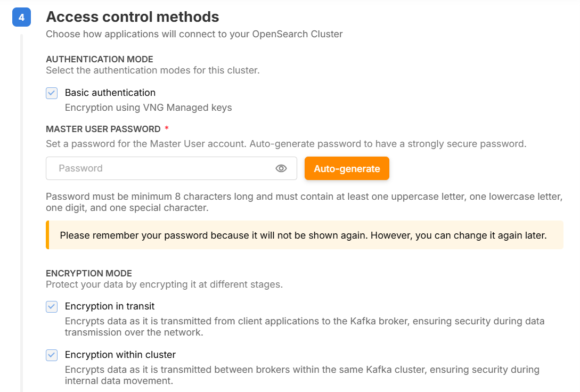
Task: Uncheck the Basic authentication checkbox
Action: click(x=52, y=93)
